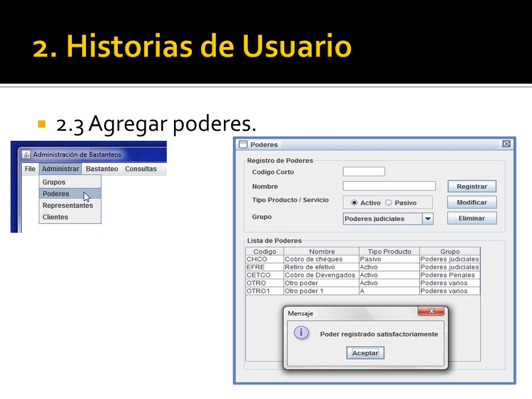Click the 'Poderes Penales' group cell
532x399 pixels.
tap(450, 275)
